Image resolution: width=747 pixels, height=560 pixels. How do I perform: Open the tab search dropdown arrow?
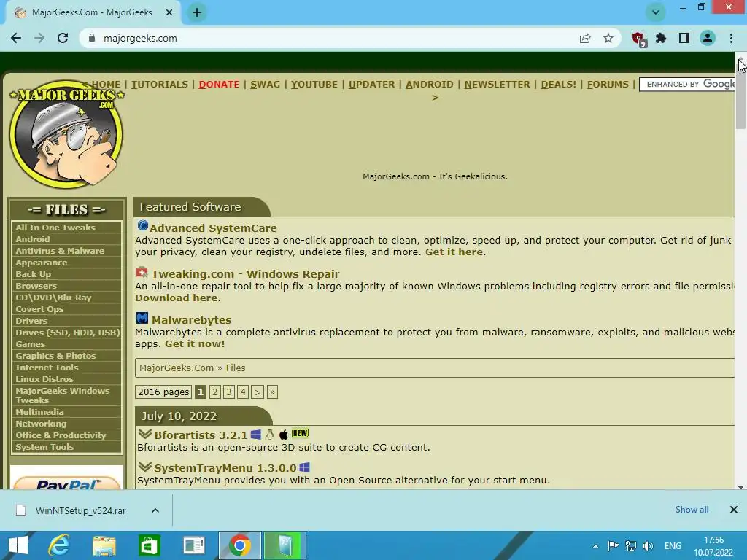click(x=656, y=12)
